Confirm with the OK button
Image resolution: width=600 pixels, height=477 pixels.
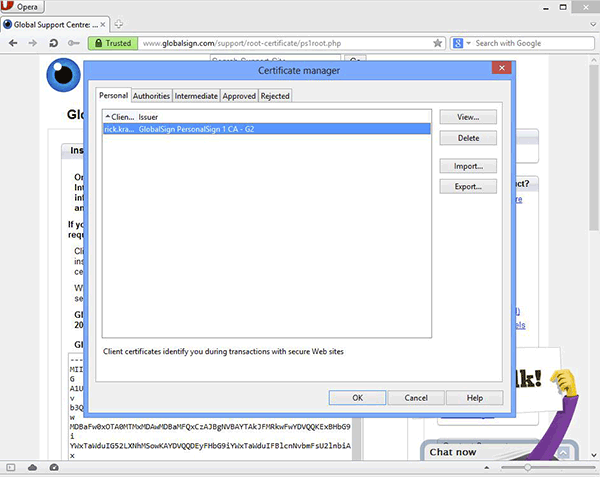(x=357, y=398)
